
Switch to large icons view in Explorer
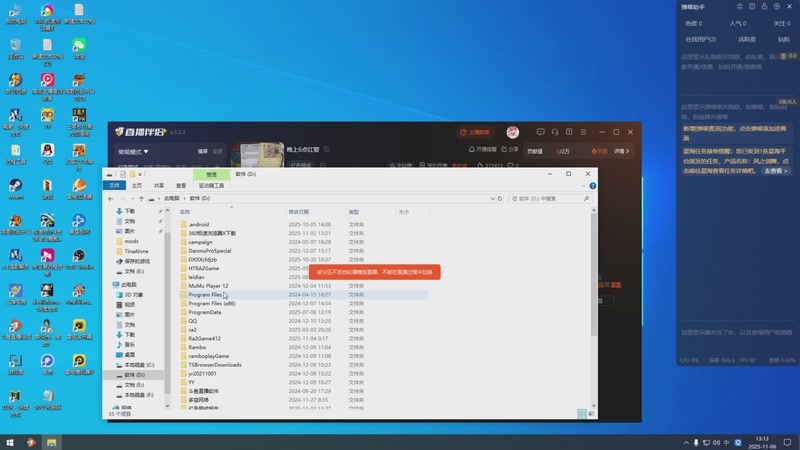click(591, 414)
